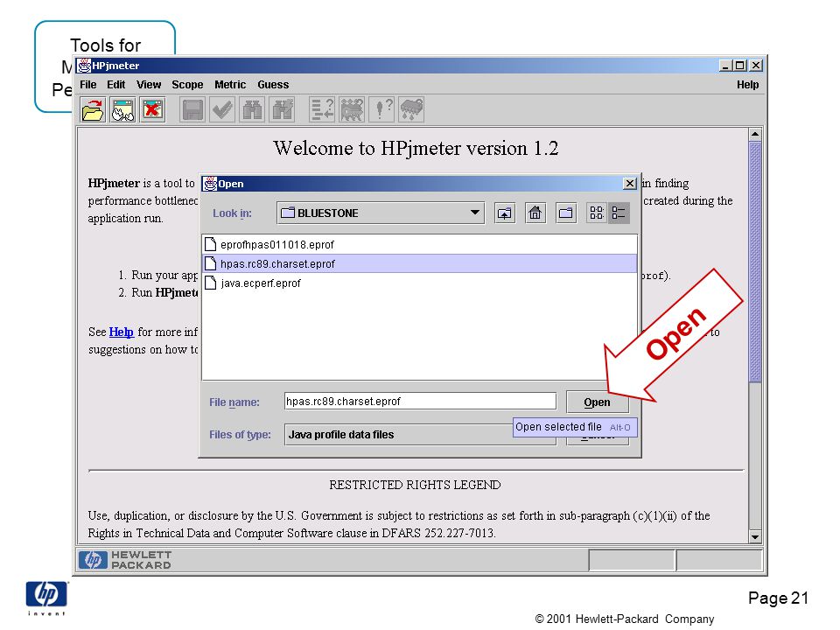Screen dimensions: 840x630
Task: Open the Metric menu
Action: click(230, 85)
